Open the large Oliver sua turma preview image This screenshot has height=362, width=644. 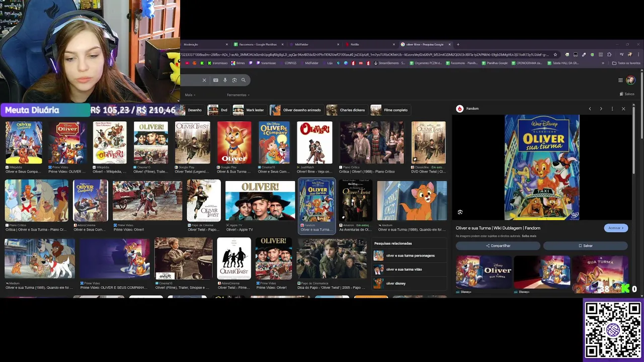coord(542,167)
